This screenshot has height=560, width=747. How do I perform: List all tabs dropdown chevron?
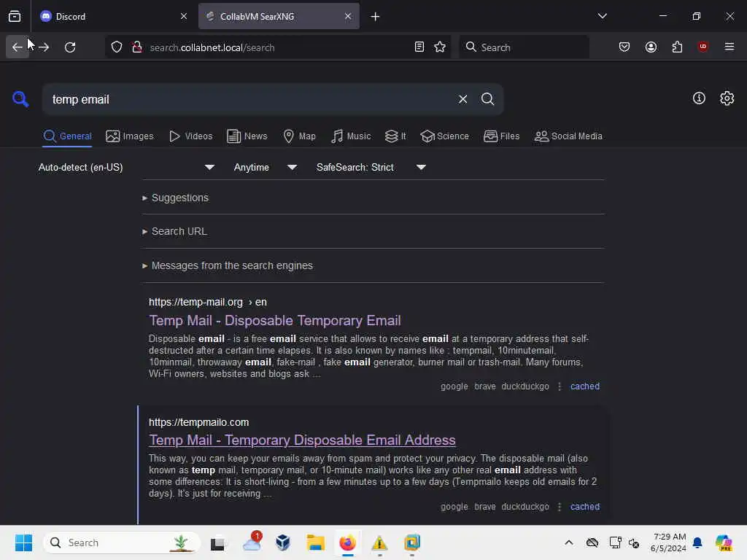[602, 16]
